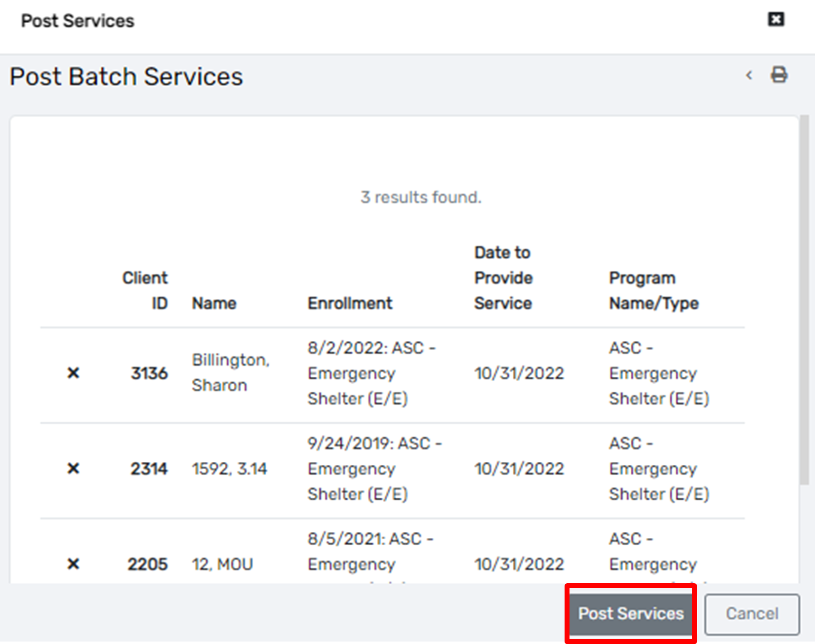Cancel posting the batch services
The image size is (815, 644).
(x=751, y=613)
